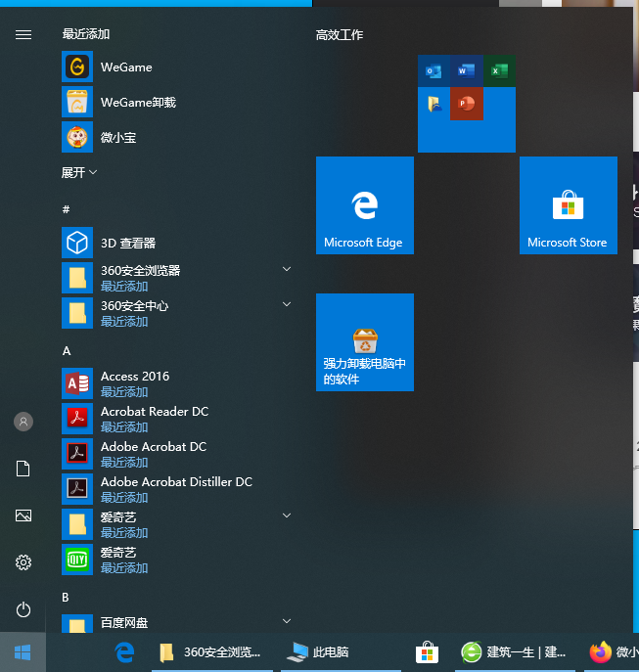Switch to the Firefox 微小 taskbar button

pyautogui.click(x=612, y=652)
